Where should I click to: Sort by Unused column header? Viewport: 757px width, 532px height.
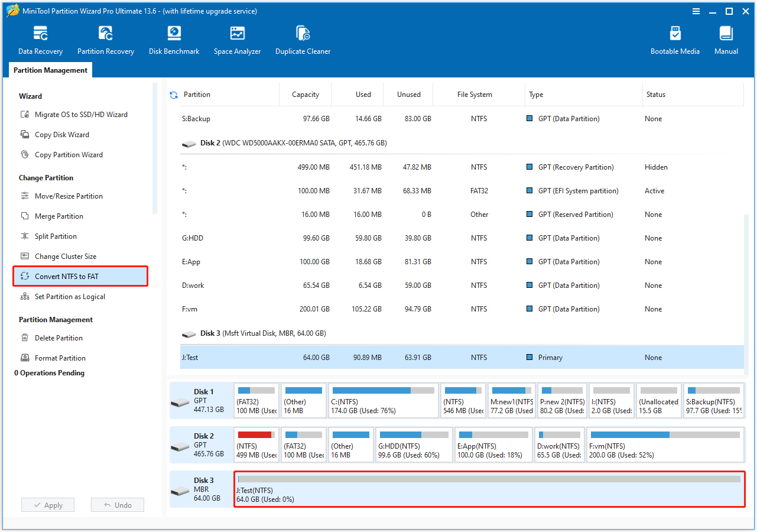(409, 95)
